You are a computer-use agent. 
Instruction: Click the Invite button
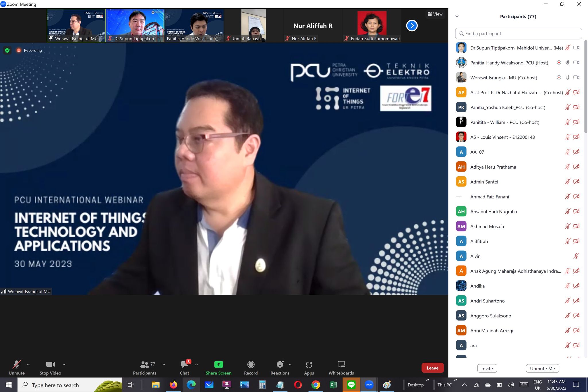487,368
